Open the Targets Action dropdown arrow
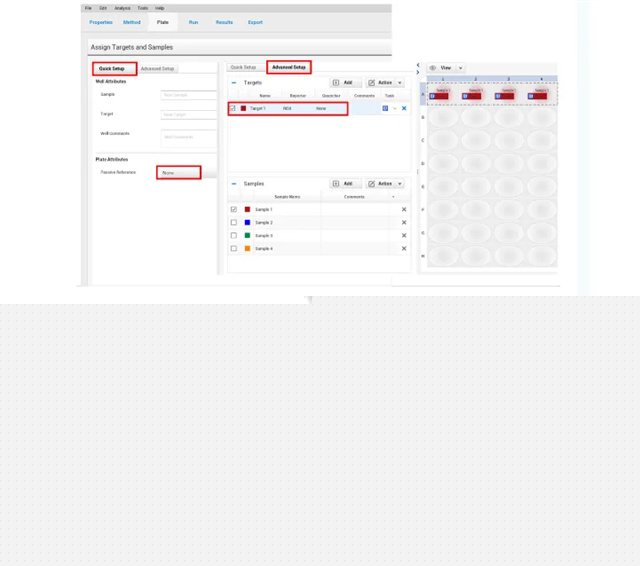Image resolution: width=640 pixels, height=566 pixels. tap(400, 83)
